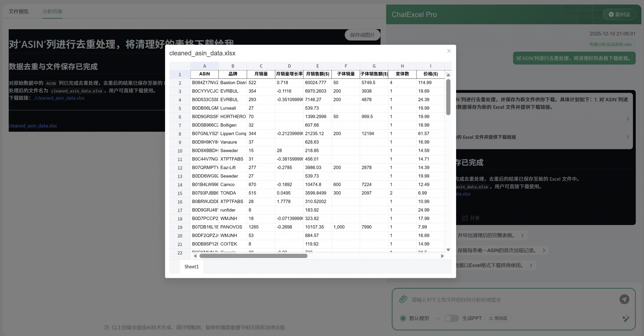Enable the 生成PPT toggle switch
Viewport: 644px width, 336px height.
point(452,318)
